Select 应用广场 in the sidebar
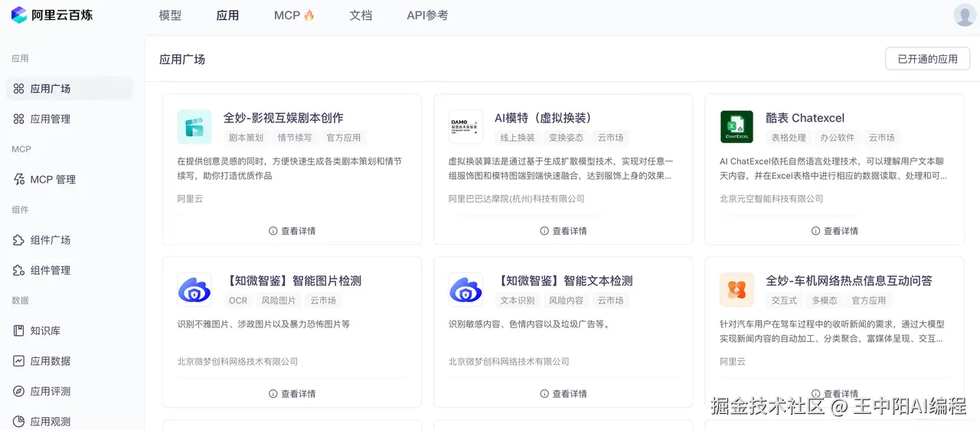 (x=70, y=89)
